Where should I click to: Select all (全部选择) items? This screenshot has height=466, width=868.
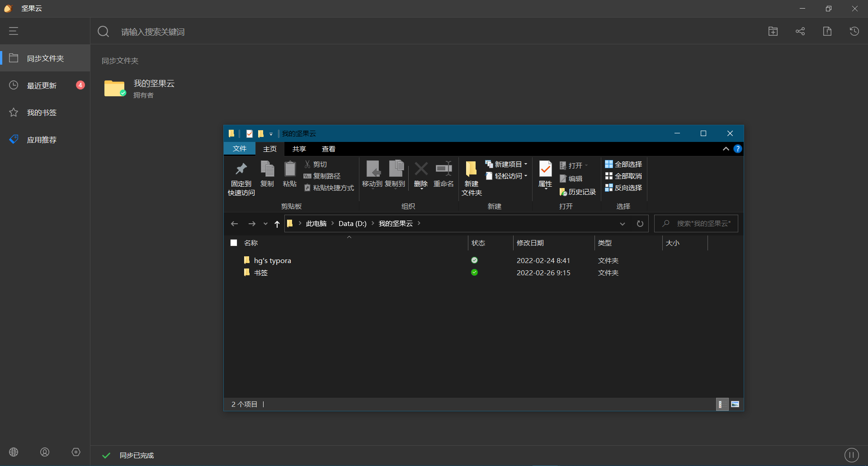click(623, 164)
